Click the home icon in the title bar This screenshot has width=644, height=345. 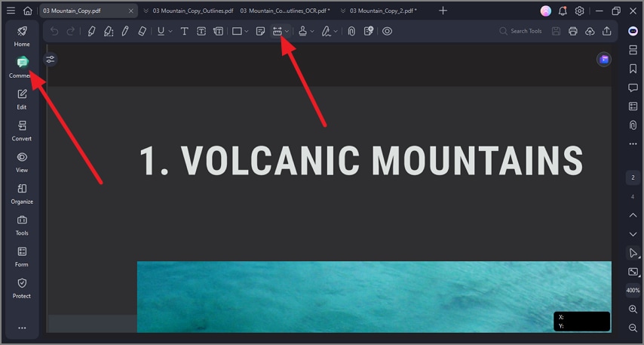[x=27, y=11]
